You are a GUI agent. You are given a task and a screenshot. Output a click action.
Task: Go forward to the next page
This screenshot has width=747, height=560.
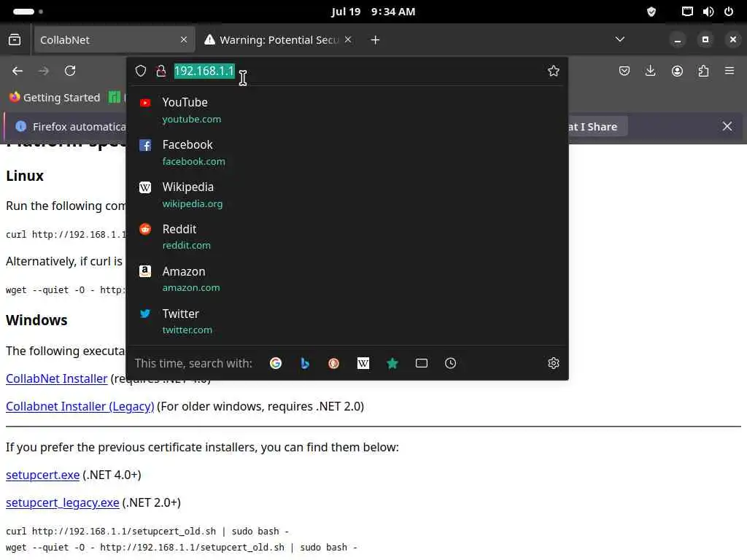[44, 71]
